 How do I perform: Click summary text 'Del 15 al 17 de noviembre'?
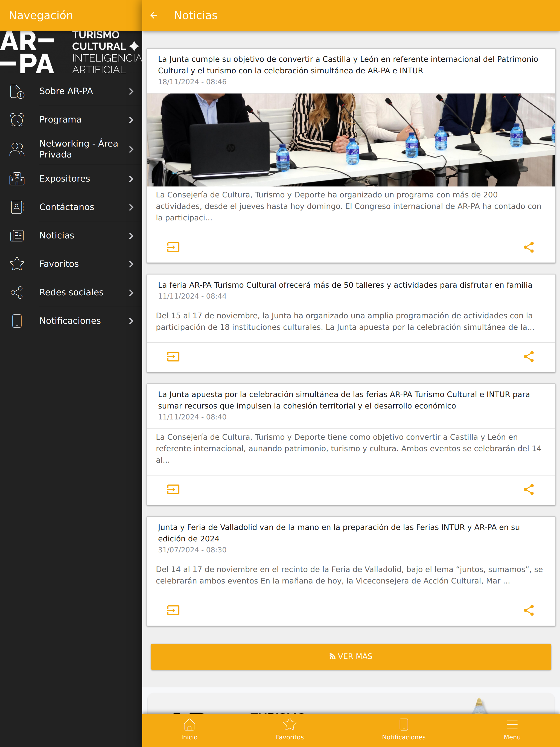click(345, 321)
